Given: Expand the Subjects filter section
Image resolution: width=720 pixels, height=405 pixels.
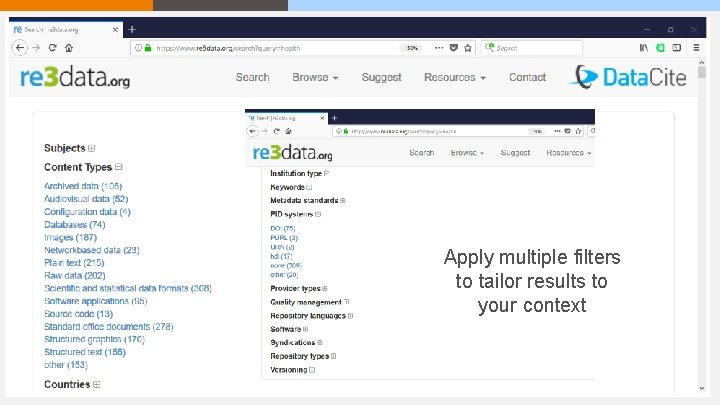Looking at the screenshot, I should pyautogui.click(x=92, y=148).
